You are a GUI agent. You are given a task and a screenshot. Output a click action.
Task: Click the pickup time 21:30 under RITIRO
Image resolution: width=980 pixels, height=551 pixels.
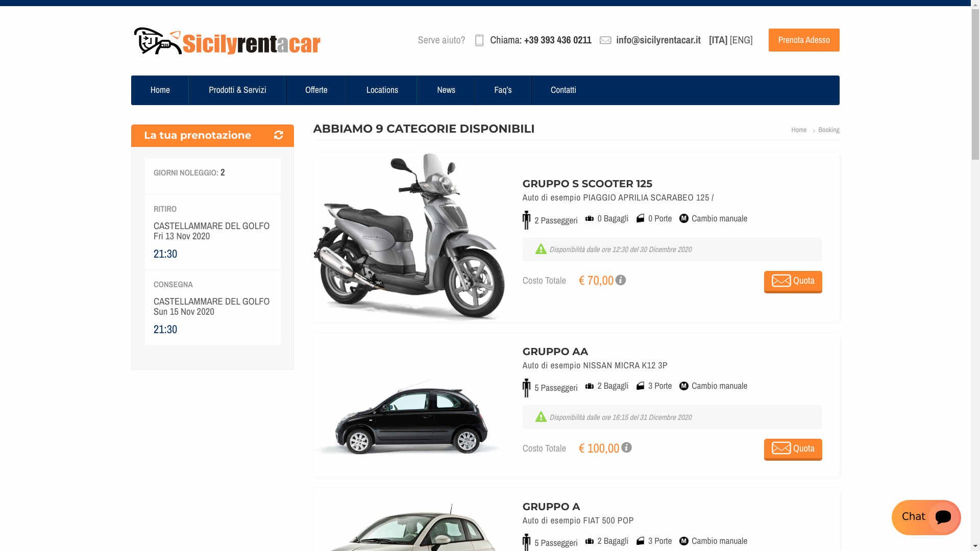click(165, 254)
